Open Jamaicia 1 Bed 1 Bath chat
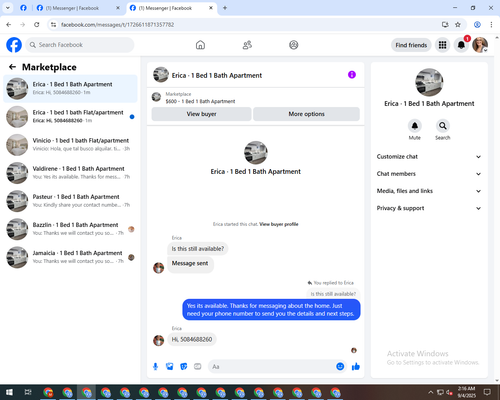 70,257
